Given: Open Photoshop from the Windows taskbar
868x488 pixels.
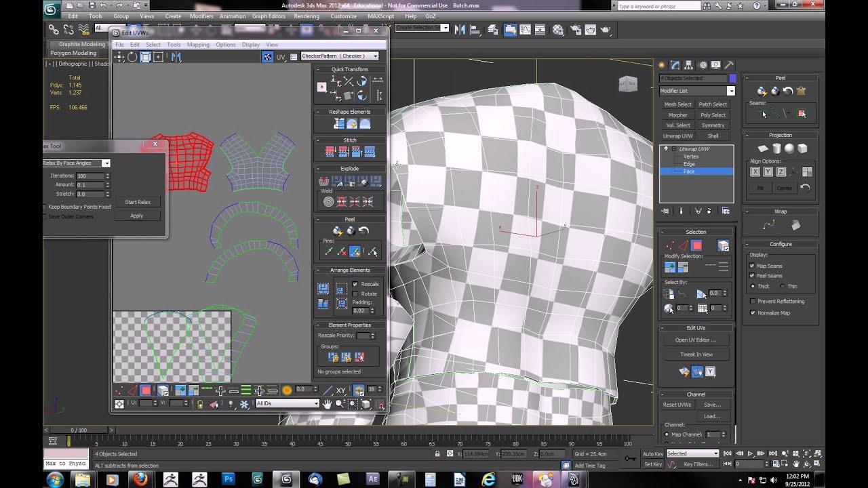Looking at the screenshot, I should click(229, 479).
